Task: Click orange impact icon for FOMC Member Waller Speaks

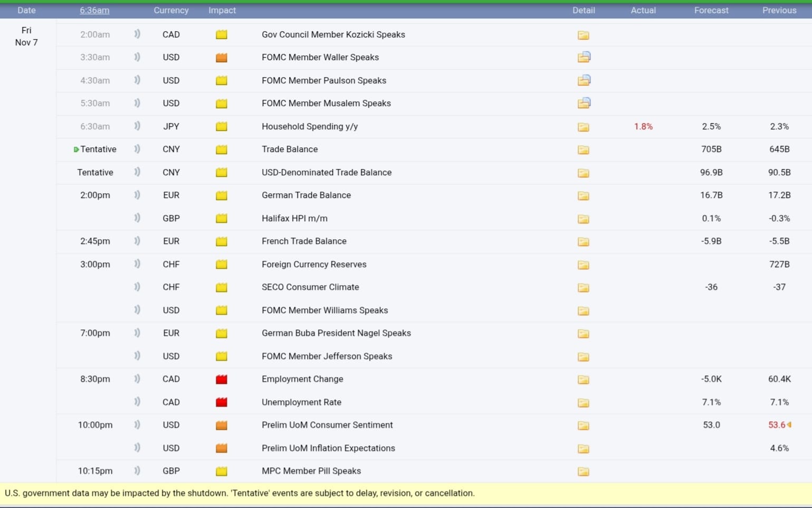Action: (222, 58)
